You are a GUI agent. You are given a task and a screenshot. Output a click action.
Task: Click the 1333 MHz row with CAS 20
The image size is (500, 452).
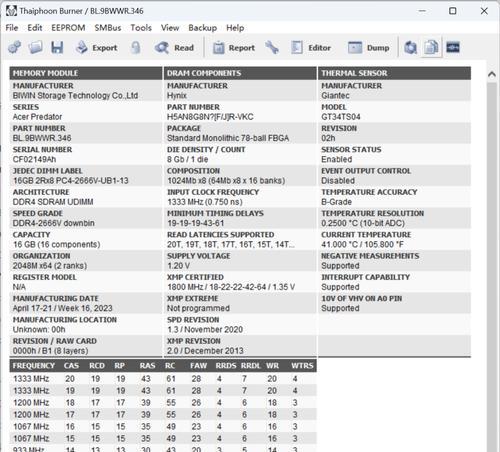[163, 379]
